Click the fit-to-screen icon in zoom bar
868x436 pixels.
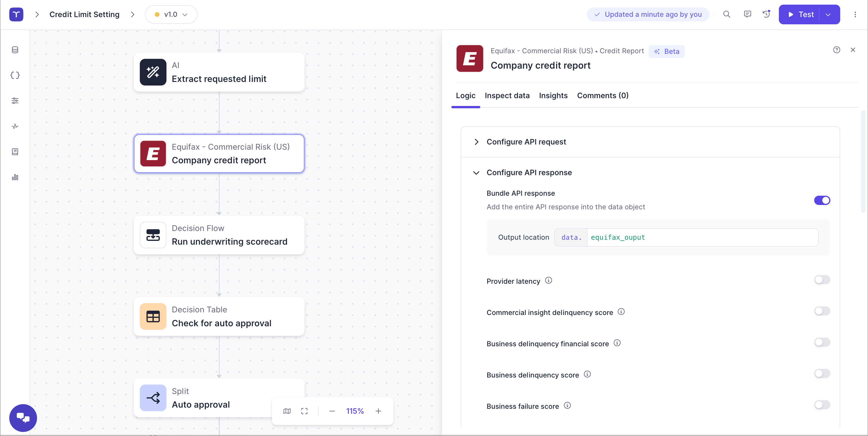(x=304, y=411)
